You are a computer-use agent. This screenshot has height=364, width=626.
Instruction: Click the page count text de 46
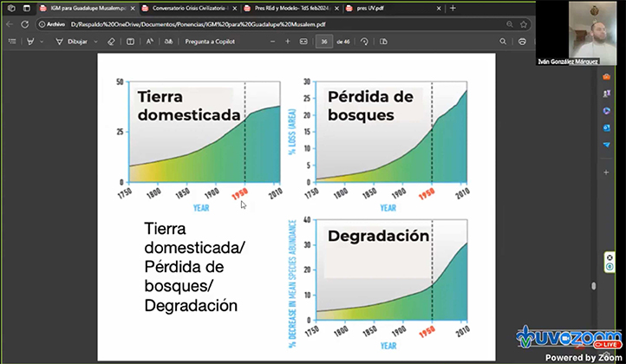[x=343, y=42]
